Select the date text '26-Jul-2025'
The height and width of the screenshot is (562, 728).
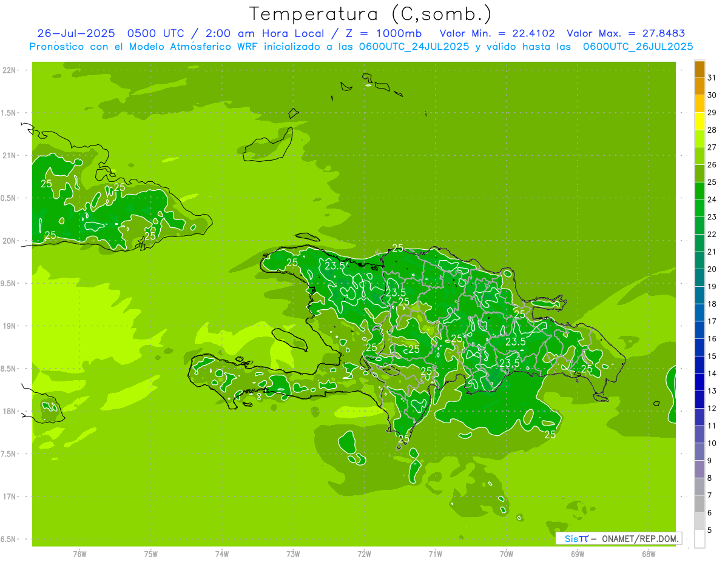point(75,33)
